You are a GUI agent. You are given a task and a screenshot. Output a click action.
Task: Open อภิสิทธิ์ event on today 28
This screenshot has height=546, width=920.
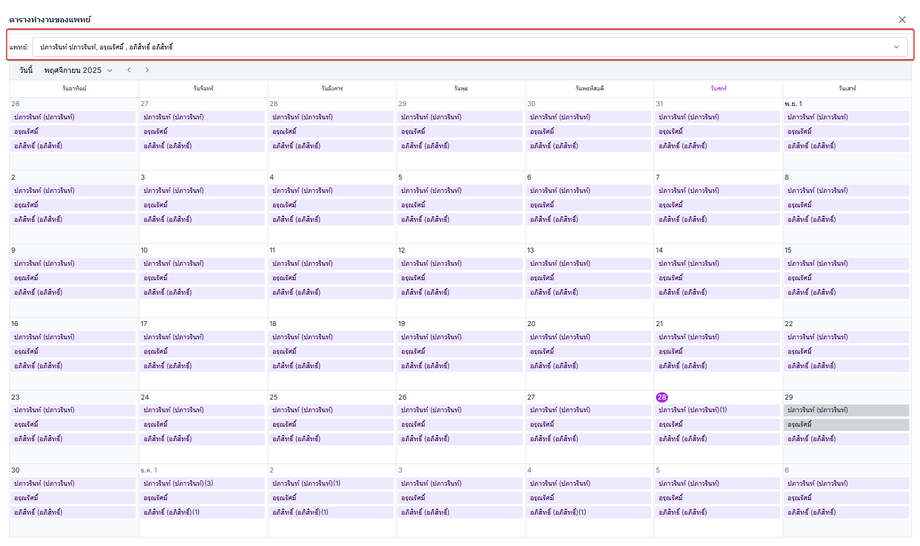click(x=718, y=439)
